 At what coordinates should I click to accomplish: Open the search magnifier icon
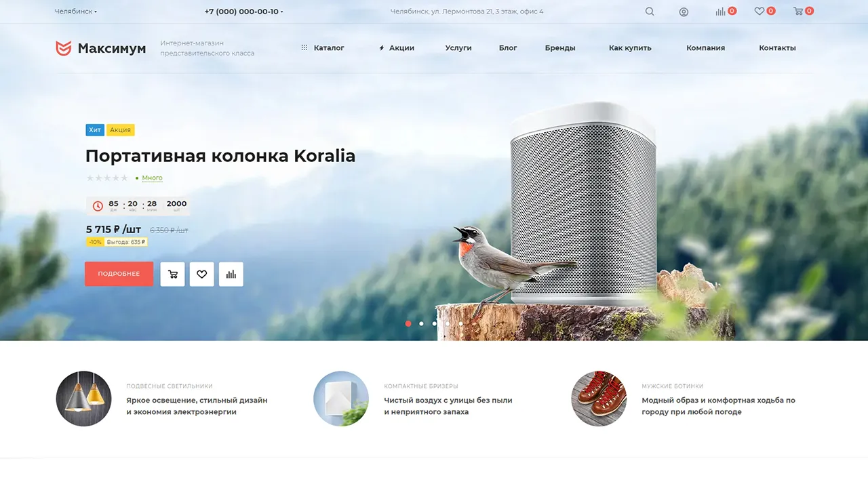pyautogui.click(x=650, y=12)
